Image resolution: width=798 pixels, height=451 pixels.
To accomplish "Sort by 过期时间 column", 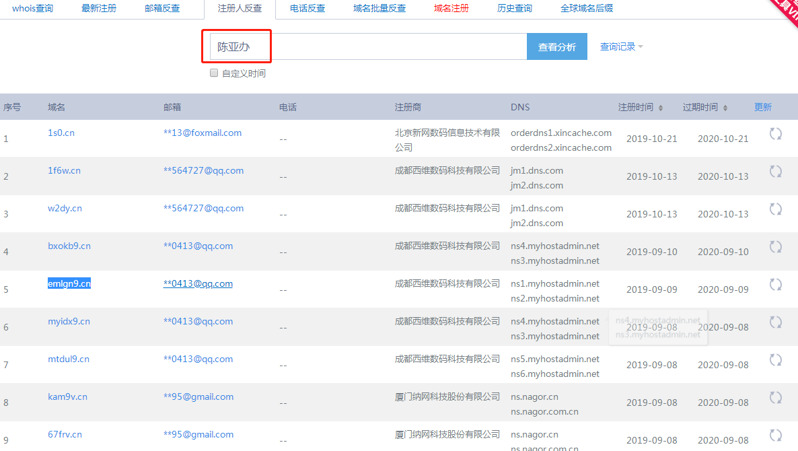I will [x=705, y=107].
